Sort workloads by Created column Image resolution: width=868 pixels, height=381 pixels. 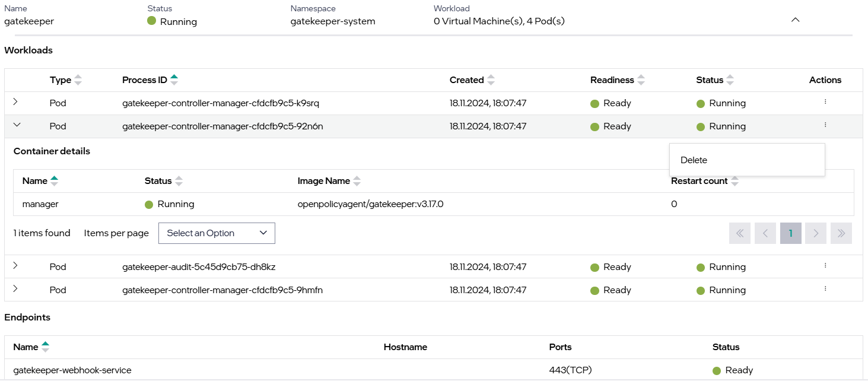click(491, 80)
